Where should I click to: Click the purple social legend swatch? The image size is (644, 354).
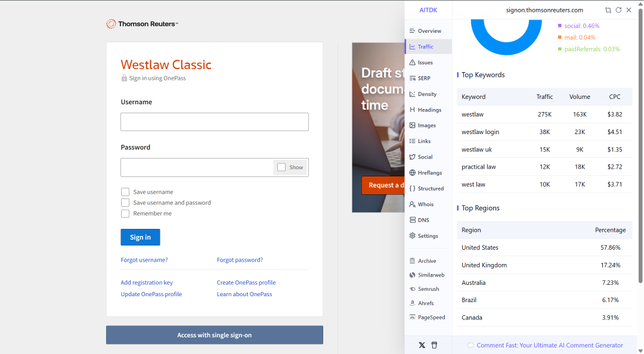pos(559,26)
